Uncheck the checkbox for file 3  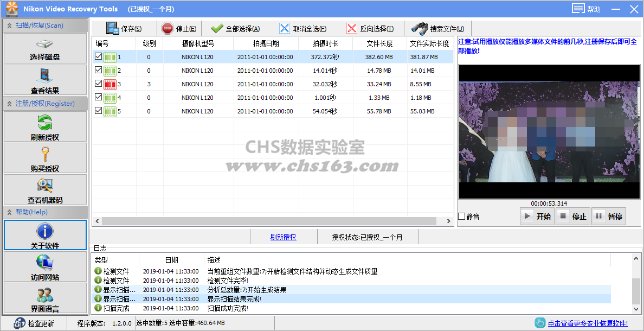(x=98, y=84)
